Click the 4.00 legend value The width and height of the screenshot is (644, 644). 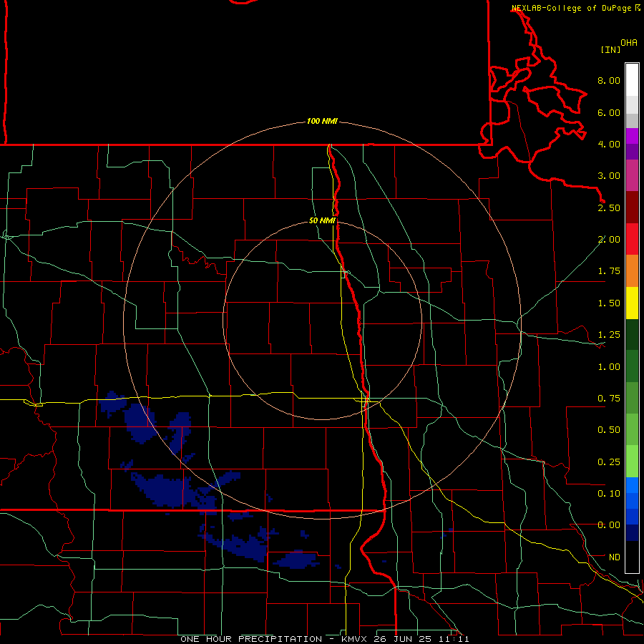click(609, 144)
